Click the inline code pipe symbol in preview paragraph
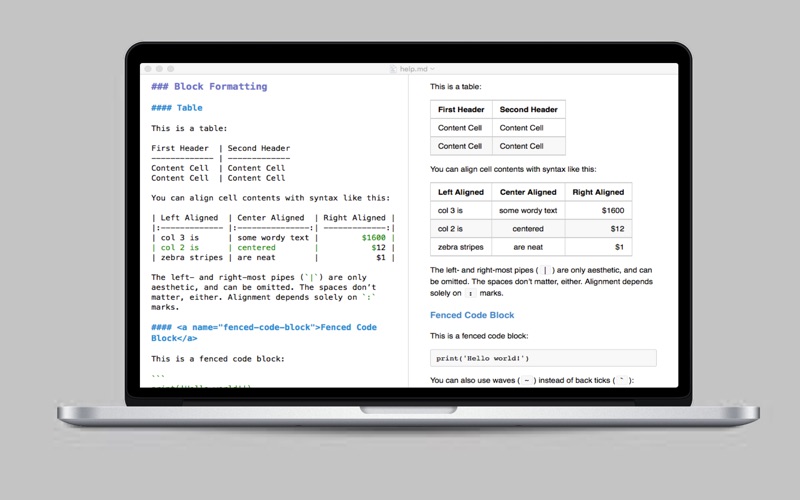Image resolution: width=800 pixels, height=500 pixels. (x=545, y=270)
